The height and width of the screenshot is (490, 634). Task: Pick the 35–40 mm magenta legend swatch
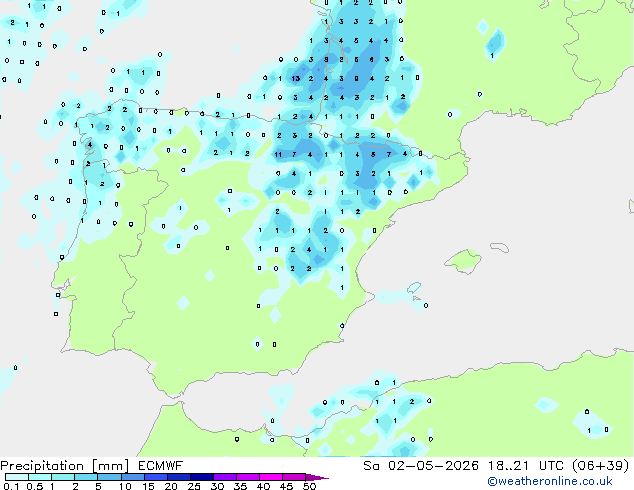[x=247, y=477]
